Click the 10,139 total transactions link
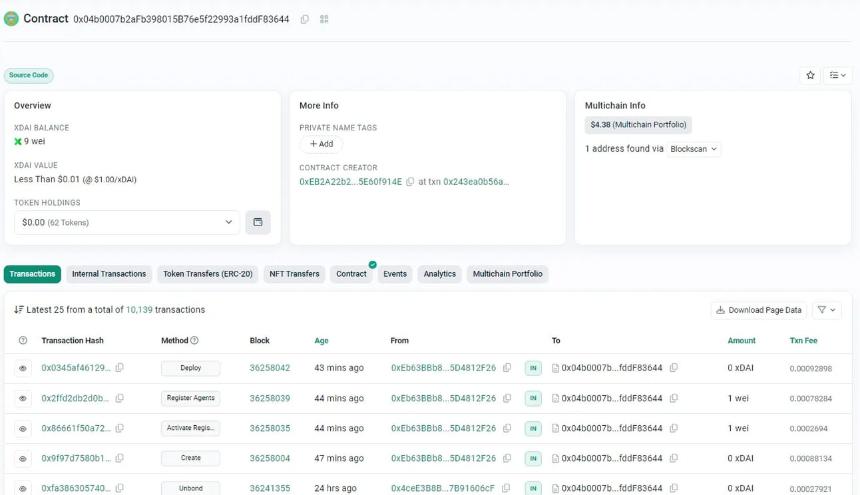This screenshot has width=860, height=495. (x=139, y=310)
